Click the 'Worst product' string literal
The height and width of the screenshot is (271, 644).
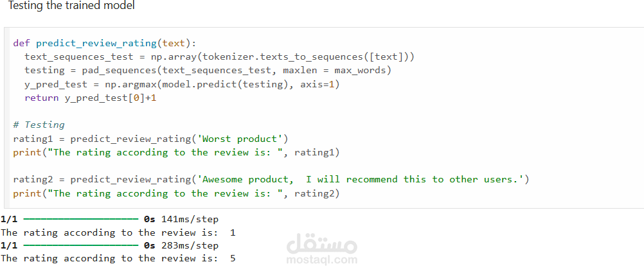coord(242,139)
